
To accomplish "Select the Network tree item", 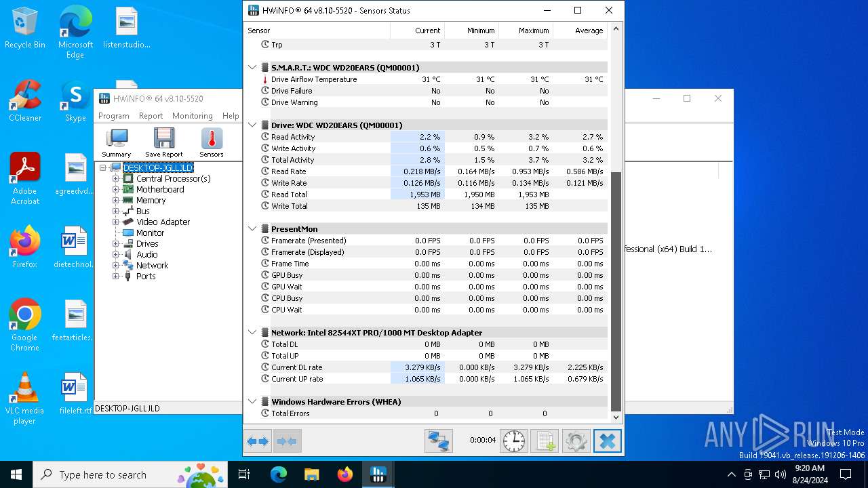I will point(152,266).
